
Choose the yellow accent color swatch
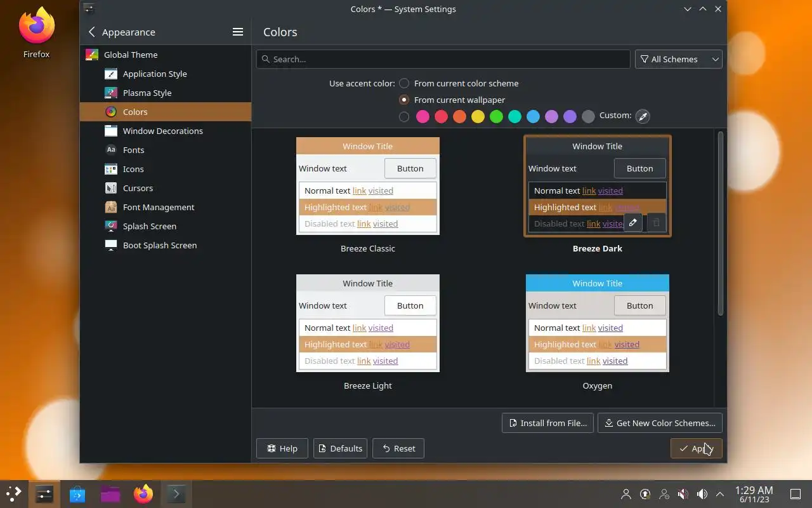478,116
